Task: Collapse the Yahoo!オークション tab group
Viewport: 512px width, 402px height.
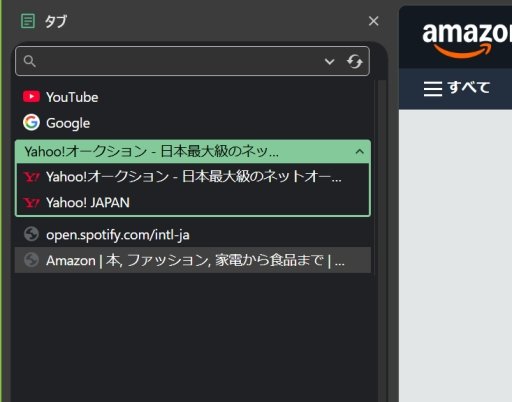Action: pos(359,152)
